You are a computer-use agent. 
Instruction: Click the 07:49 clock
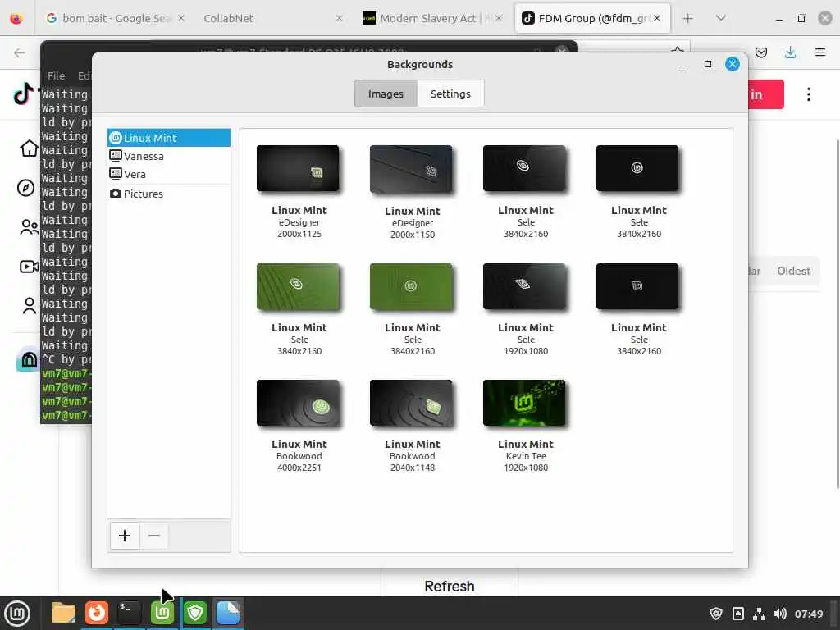tap(808, 614)
